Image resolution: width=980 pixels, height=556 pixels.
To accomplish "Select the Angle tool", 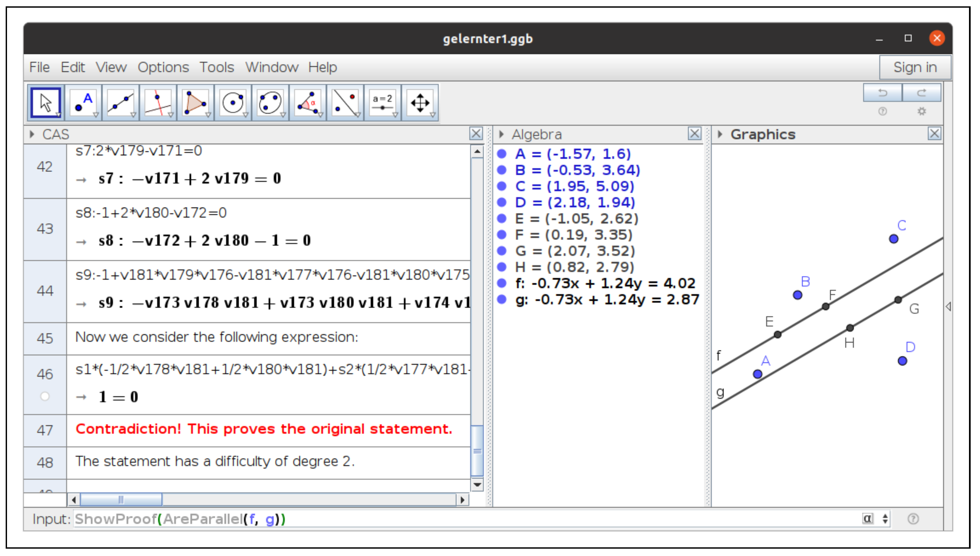I will pos(307,103).
